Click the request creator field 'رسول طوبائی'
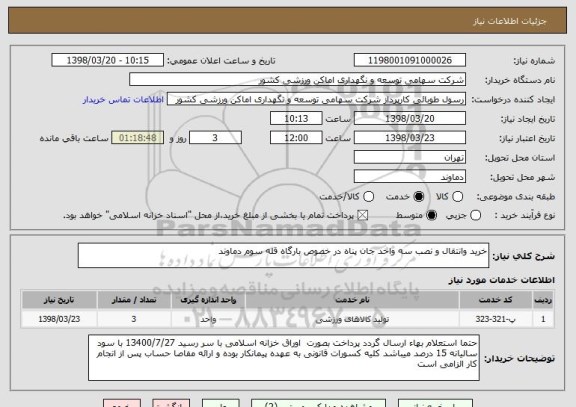This screenshot has width=576, height=407. coord(316,99)
